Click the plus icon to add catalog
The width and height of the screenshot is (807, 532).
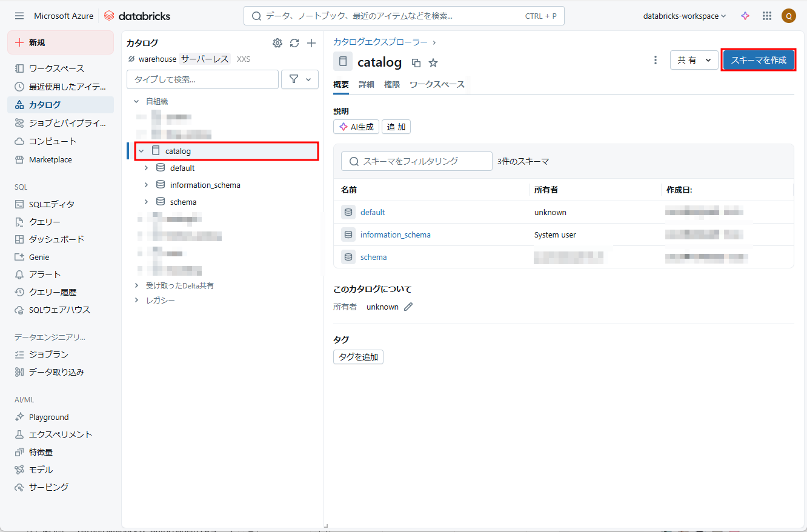point(311,43)
